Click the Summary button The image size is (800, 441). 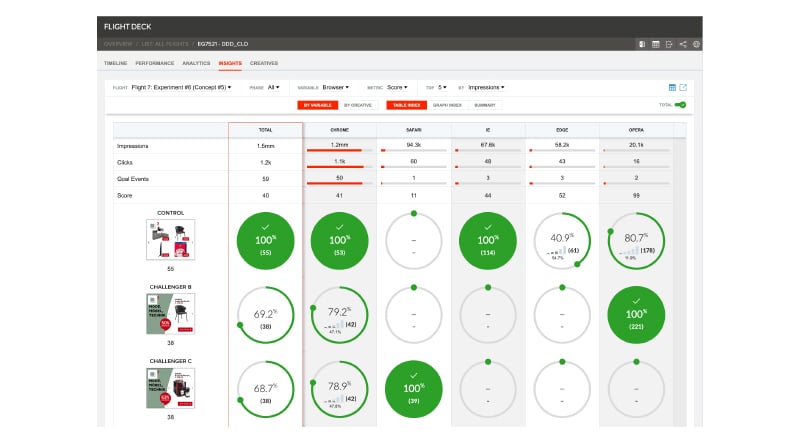click(x=485, y=105)
